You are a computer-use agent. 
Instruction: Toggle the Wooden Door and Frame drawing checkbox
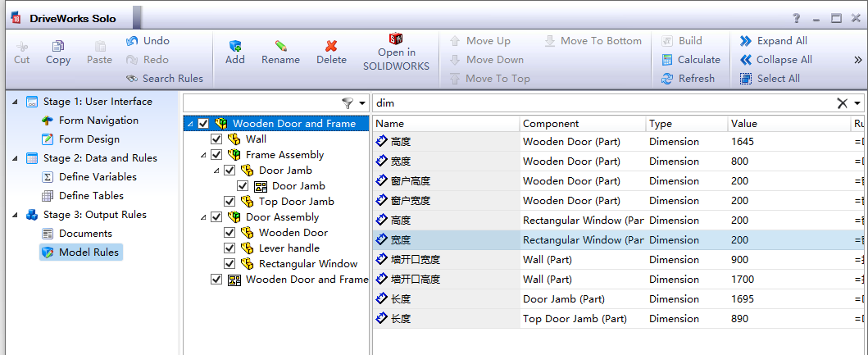[216, 280]
